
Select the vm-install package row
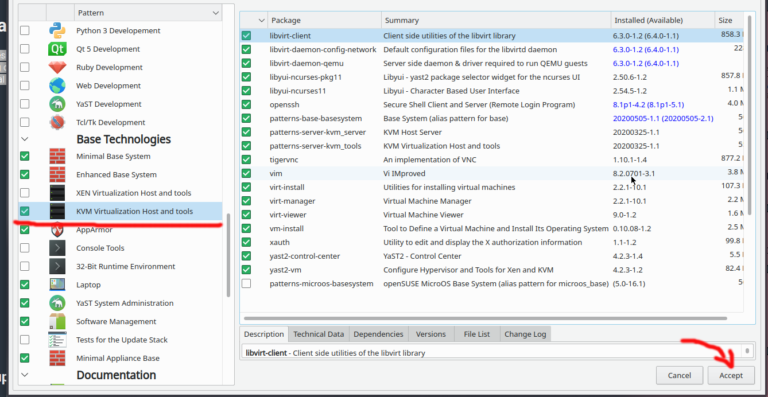pyautogui.click(x=492, y=229)
